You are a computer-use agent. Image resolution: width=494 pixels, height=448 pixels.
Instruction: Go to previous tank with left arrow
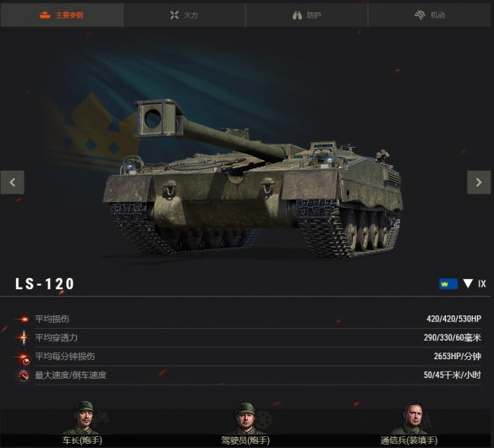tap(13, 183)
